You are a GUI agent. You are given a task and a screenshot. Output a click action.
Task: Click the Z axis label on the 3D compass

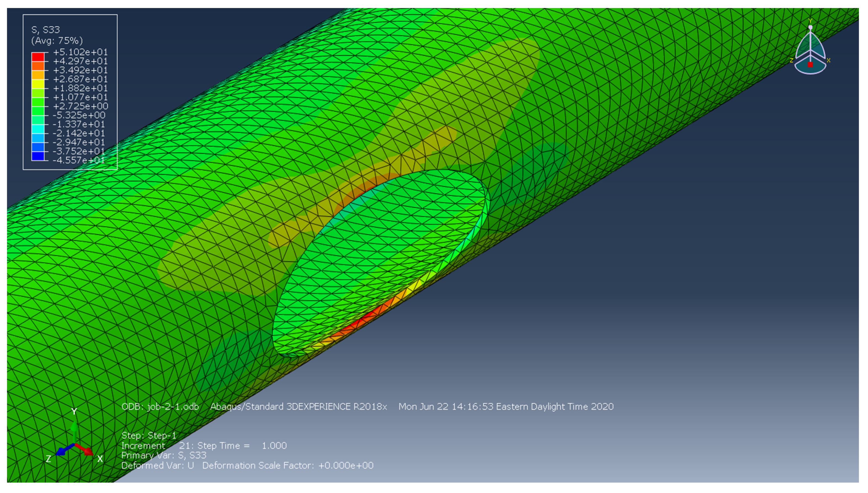[x=792, y=60]
